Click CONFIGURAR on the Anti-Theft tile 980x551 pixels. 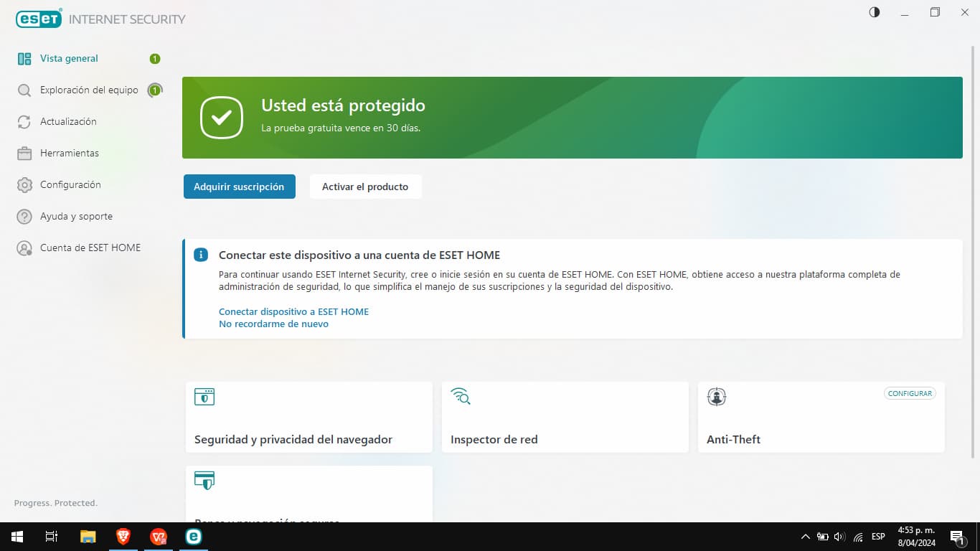click(910, 393)
